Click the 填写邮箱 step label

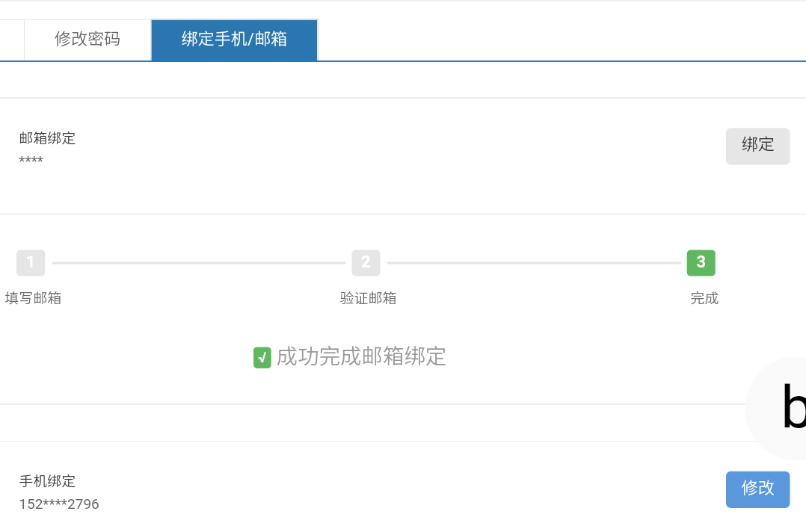pyautogui.click(x=33, y=298)
